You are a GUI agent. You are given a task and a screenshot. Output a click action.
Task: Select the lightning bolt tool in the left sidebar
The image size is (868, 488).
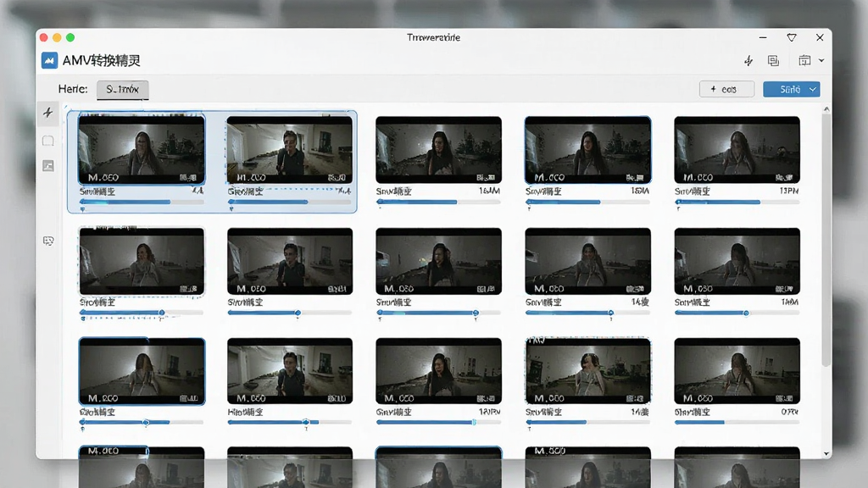pyautogui.click(x=48, y=113)
